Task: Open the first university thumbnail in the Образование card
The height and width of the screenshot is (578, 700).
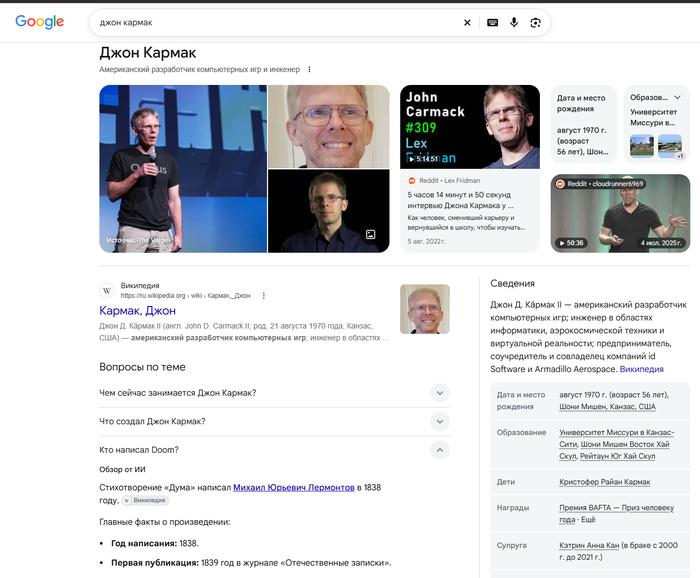Action: [642, 146]
